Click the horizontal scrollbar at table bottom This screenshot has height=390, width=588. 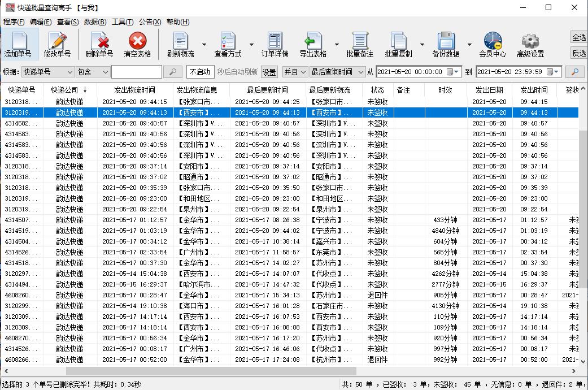click(226, 371)
